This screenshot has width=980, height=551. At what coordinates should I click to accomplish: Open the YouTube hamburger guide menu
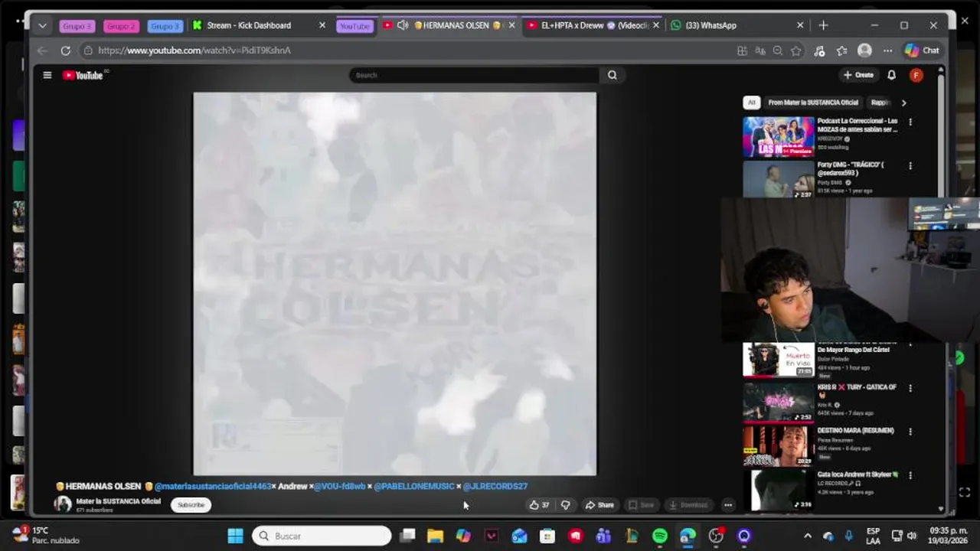click(x=47, y=75)
